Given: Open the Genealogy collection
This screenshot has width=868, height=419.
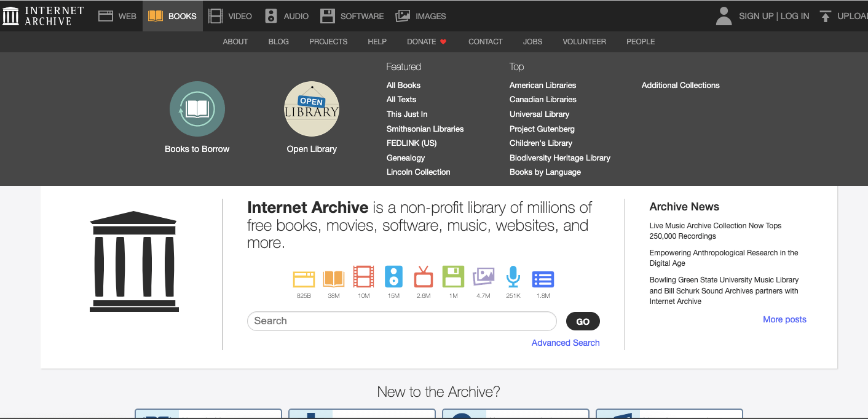Looking at the screenshot, I should click(x=406, y=158).
